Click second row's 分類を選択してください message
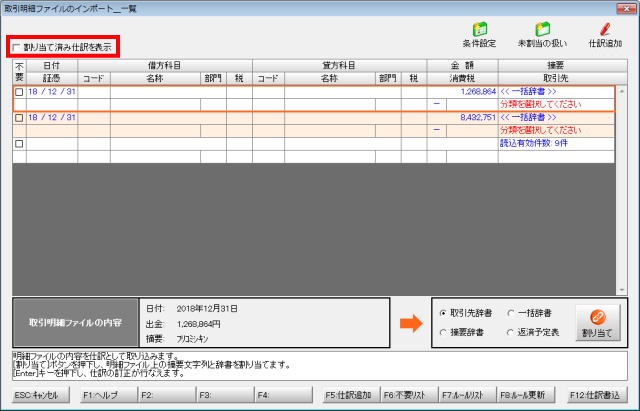Image resolution: width=640 pixels, height=411 pixels. tap(540, 131)
